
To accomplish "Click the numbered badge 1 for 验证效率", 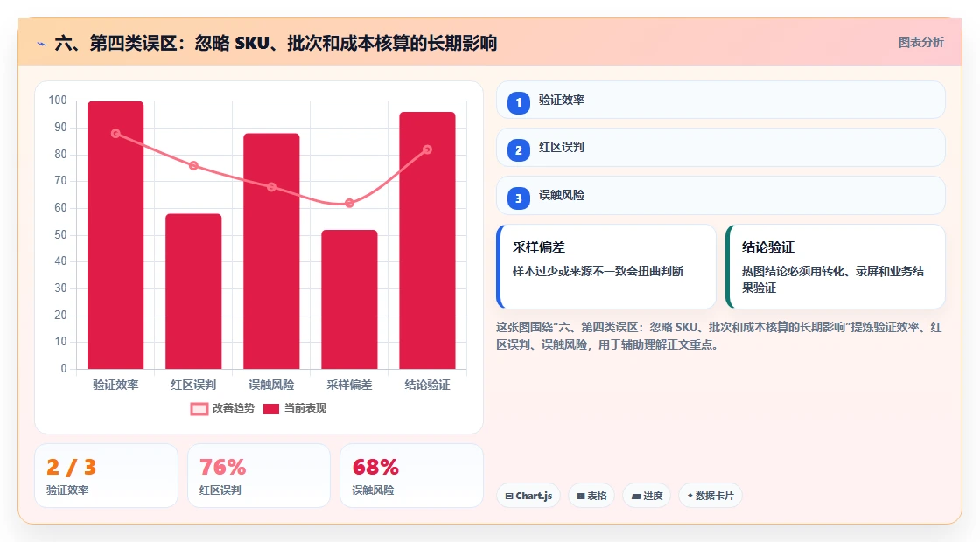I will [518, 102].
